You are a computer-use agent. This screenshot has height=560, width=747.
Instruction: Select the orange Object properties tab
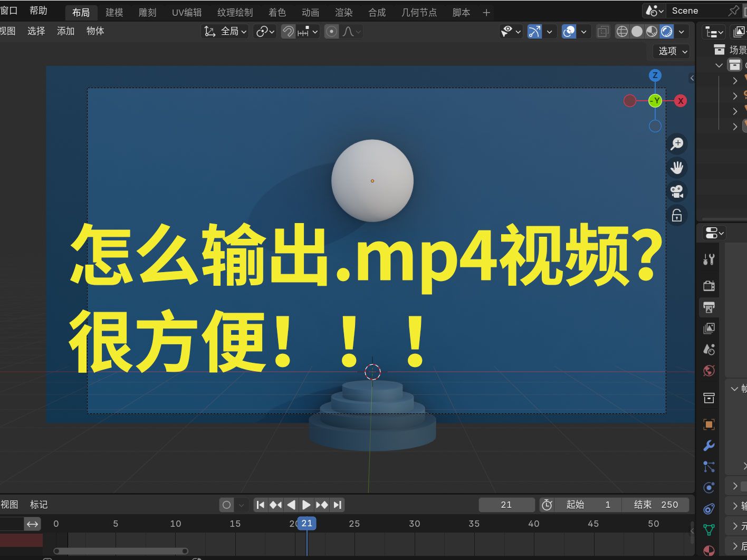coord(708,424)
